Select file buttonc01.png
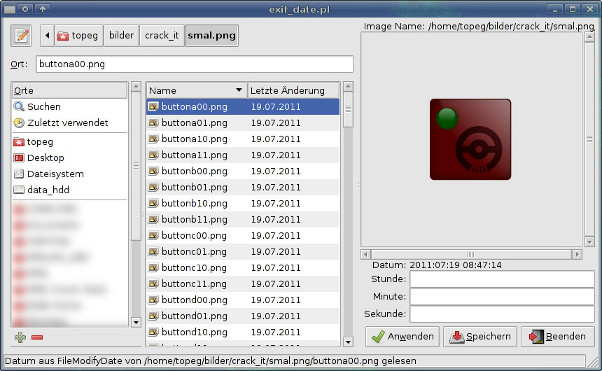 click(243, 252)
